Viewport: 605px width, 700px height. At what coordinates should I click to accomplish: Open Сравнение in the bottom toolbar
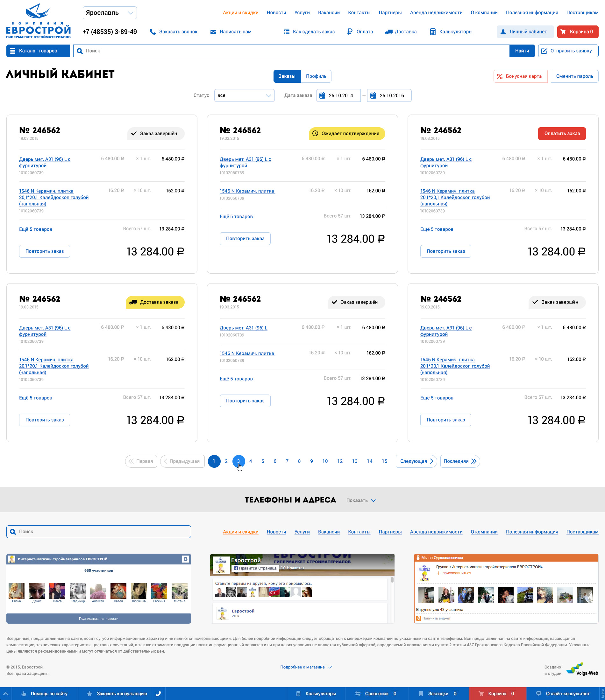tap(377, 694)
